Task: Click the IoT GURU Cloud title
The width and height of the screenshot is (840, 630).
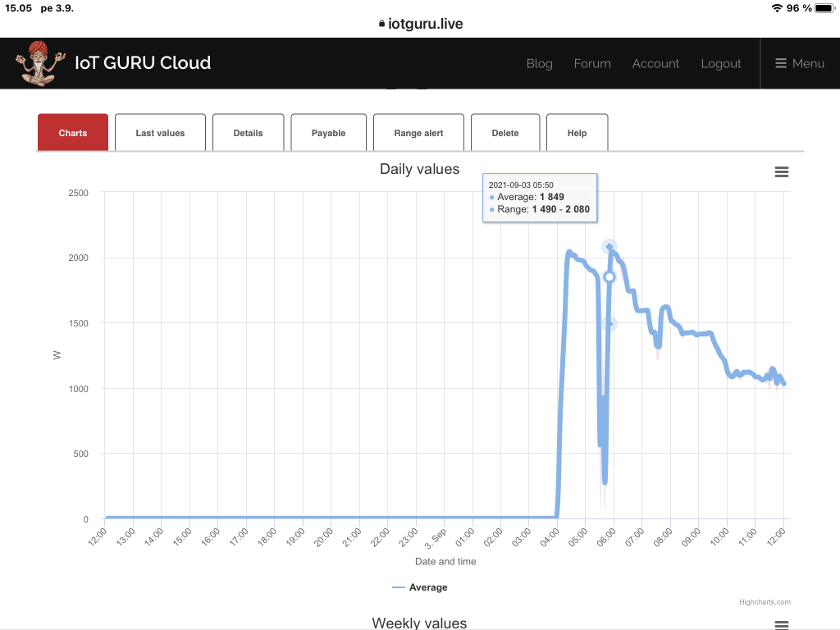Action: coord(143,62)
